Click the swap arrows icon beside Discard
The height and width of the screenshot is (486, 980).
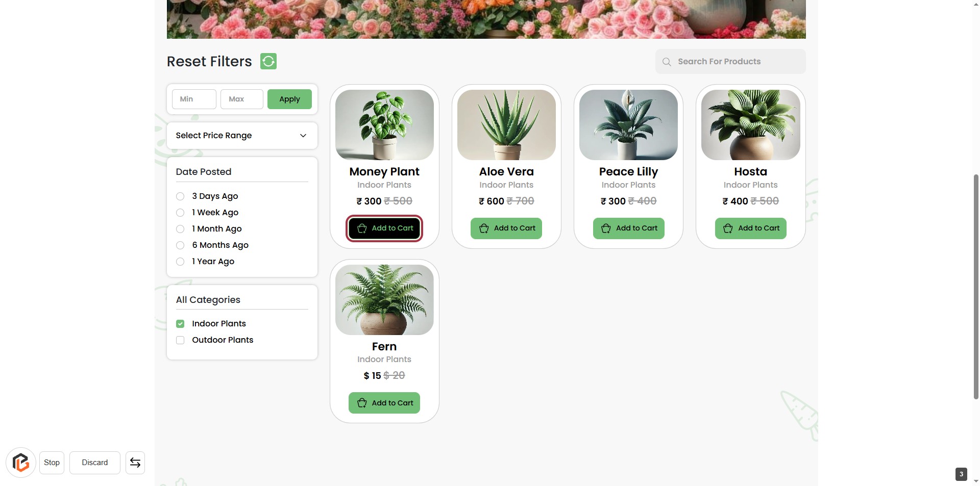coord(135,463)
